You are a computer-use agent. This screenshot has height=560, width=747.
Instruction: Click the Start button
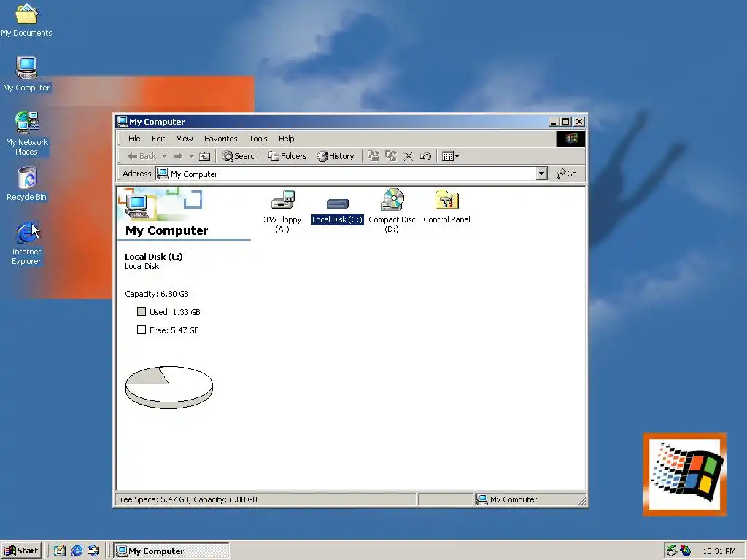21,551
